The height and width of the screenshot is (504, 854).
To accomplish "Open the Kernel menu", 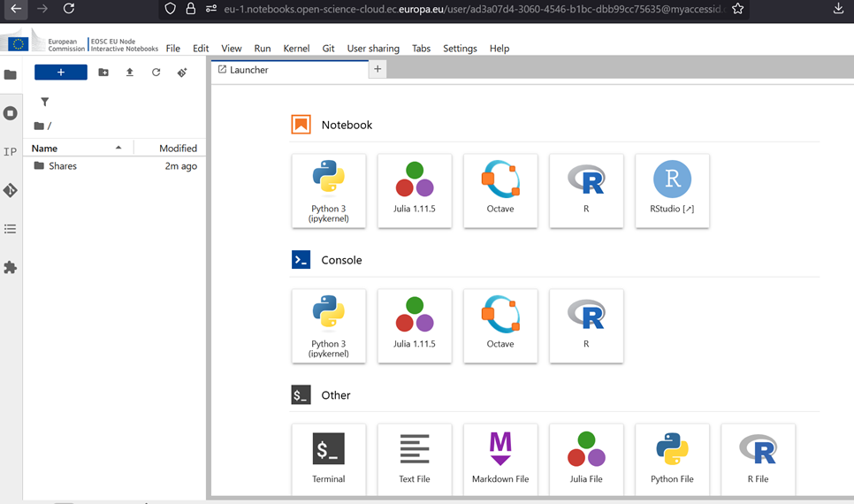I will coord(296,49).
